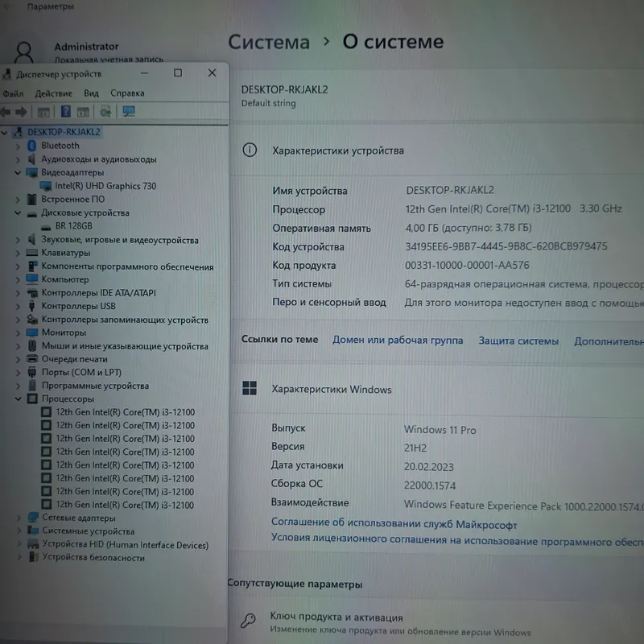Collapse the Видеоадаптеры chevron
This screenshot has height=644, width=644.
(x=18, y=172)
